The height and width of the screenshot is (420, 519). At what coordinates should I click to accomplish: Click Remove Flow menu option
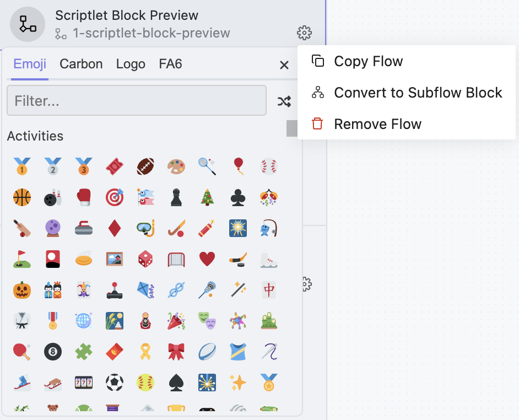[x=377, y=124]
